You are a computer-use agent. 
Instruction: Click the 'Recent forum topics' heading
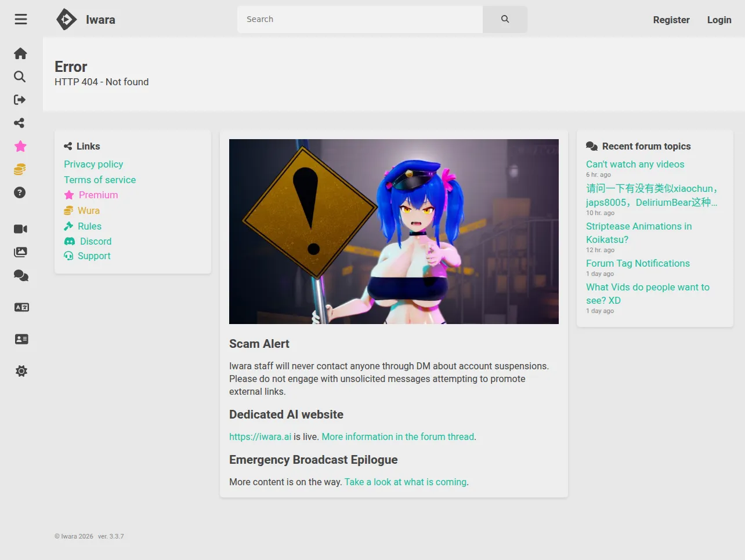[646, 146]
